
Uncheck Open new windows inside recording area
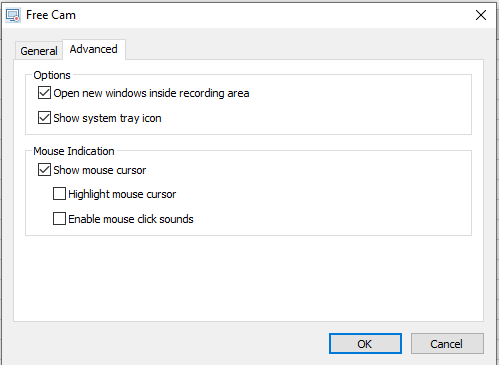(x=44, y=93)
